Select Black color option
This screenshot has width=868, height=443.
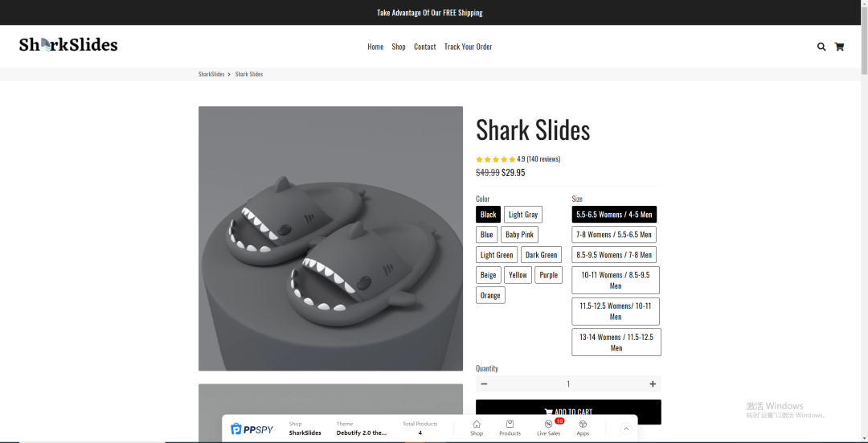pos(489,215)
